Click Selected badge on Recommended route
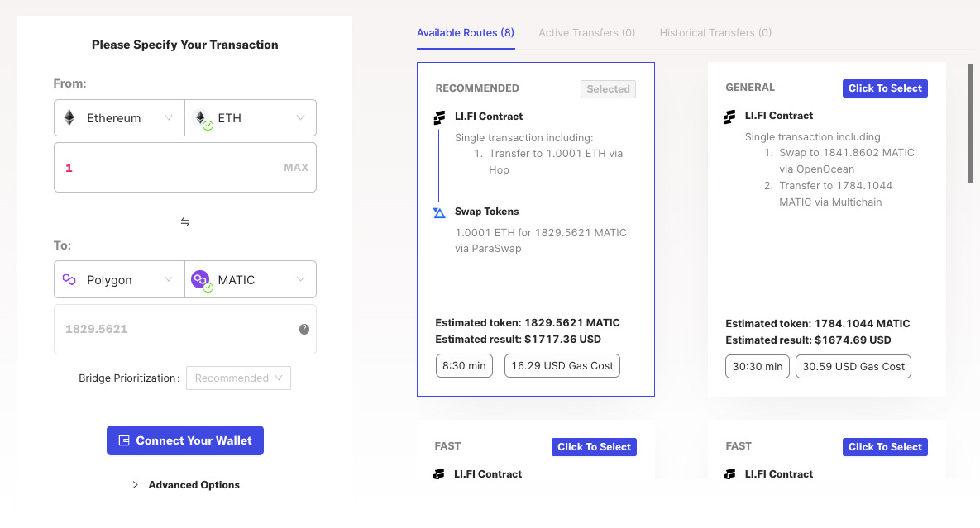The image size is (980, 528). coord(608,89)
